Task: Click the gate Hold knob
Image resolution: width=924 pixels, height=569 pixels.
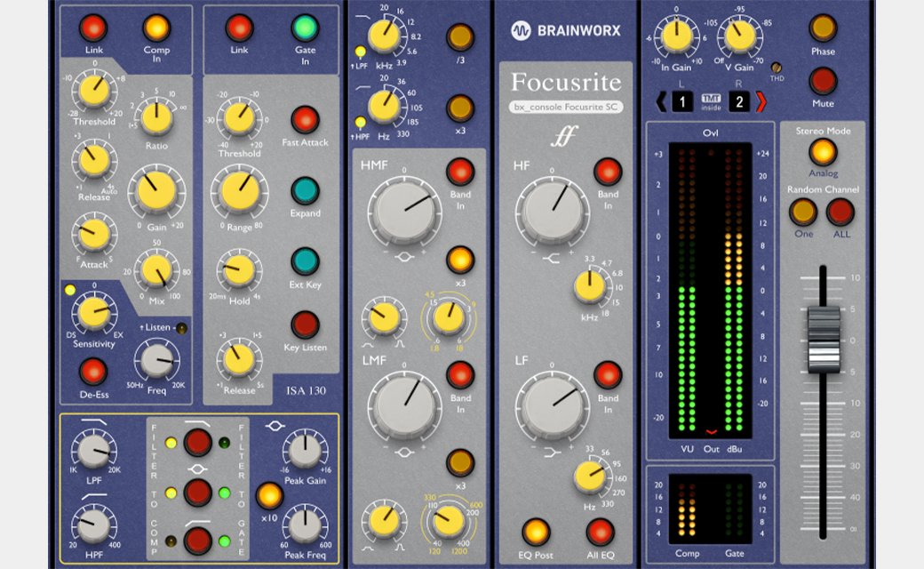Action: (x=239, y=270)
